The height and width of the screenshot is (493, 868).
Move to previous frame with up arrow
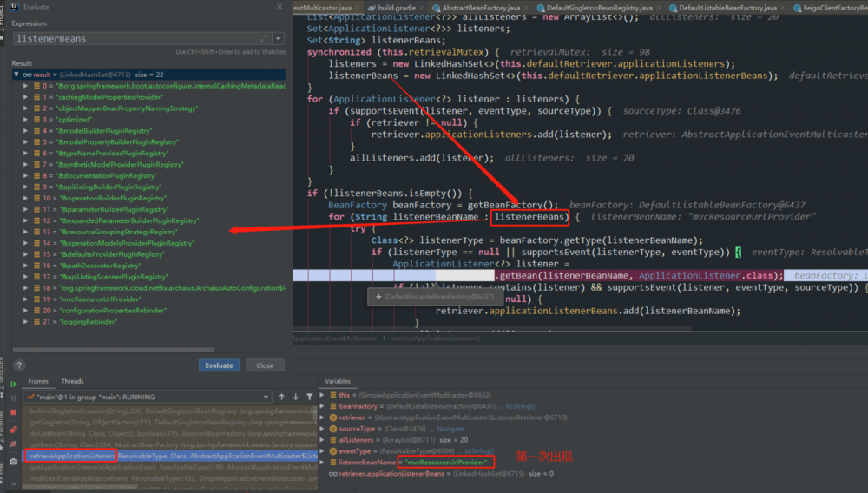click(285, 397)
